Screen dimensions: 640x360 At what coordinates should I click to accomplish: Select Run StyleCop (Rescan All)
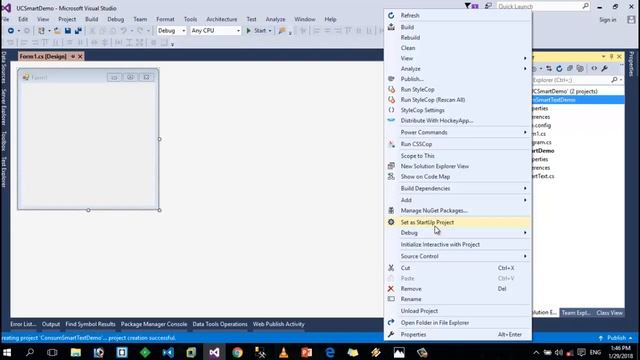[x=458, y=100]
